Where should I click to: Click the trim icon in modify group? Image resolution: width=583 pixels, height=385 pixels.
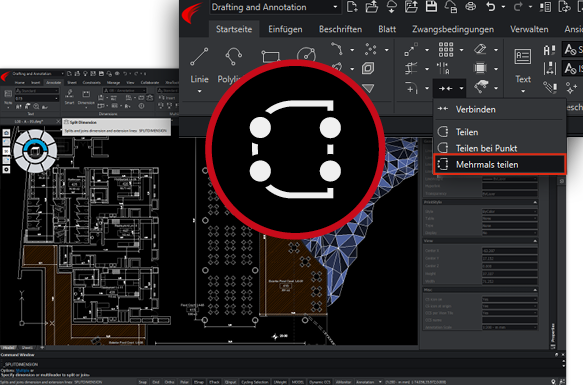411,68
